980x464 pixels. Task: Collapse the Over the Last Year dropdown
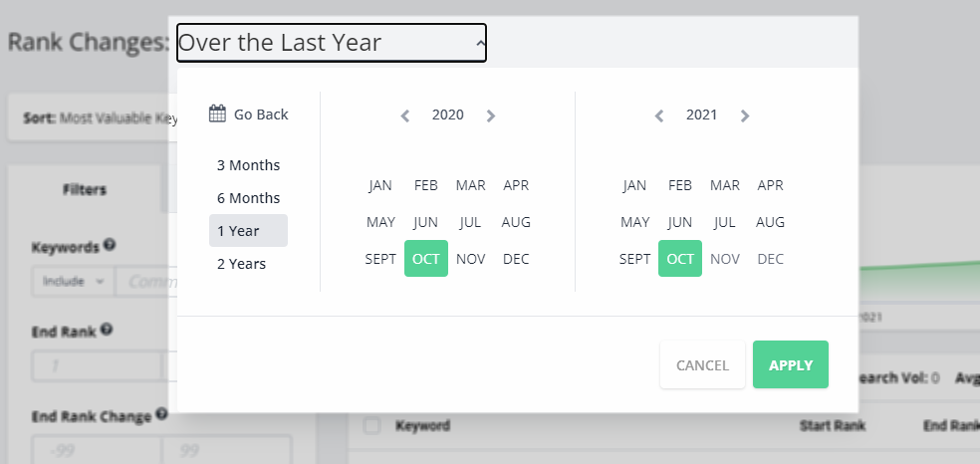tap(332, 43)
